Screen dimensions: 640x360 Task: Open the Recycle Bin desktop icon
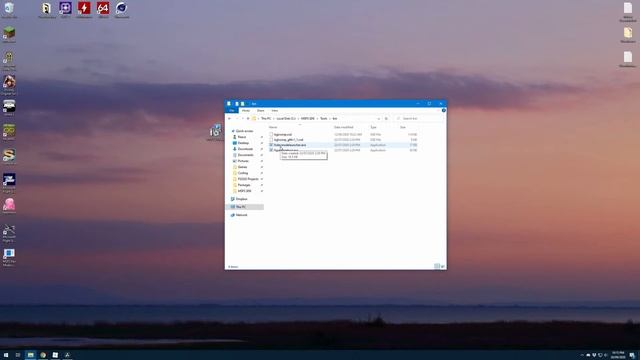tap(9, 9)
